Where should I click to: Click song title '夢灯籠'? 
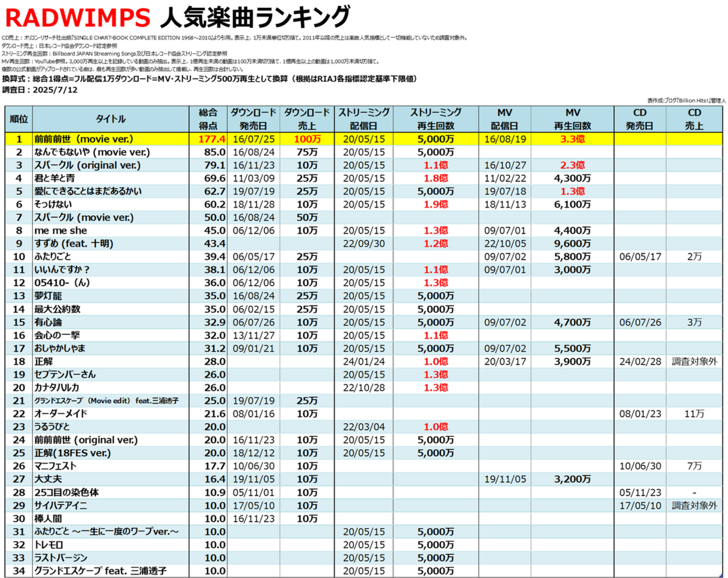click(48, 296)
